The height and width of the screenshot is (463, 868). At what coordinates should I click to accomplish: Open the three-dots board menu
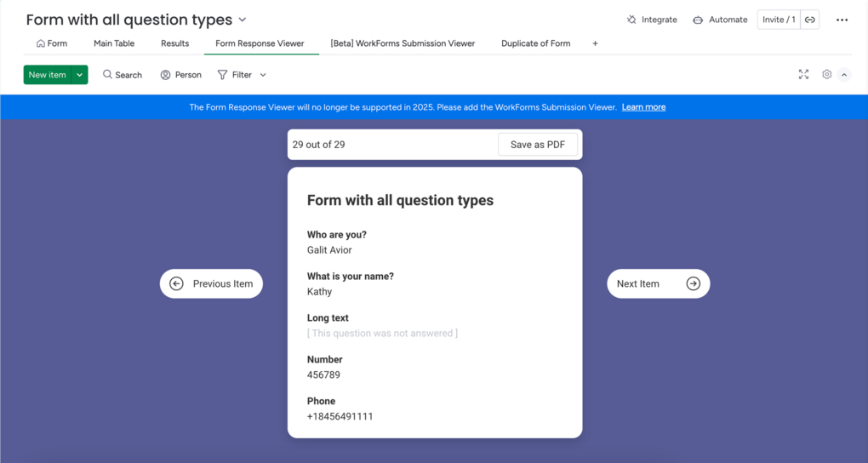[x=842, y=20]
